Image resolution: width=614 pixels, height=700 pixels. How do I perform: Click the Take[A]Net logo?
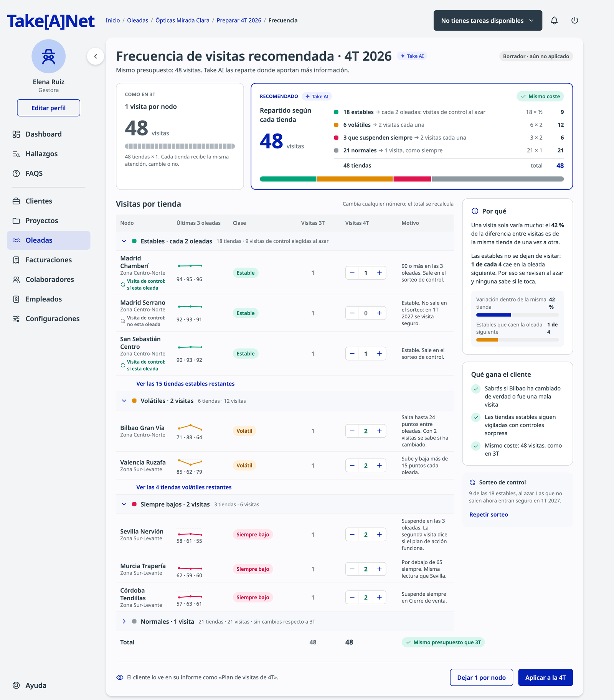click(51, 21)
